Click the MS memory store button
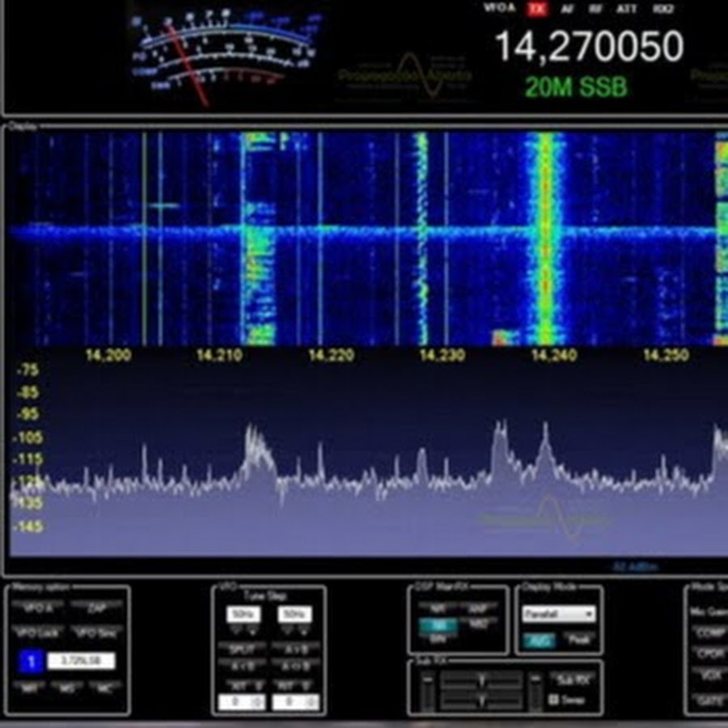728x728 pixels. (x=67, y=687)
